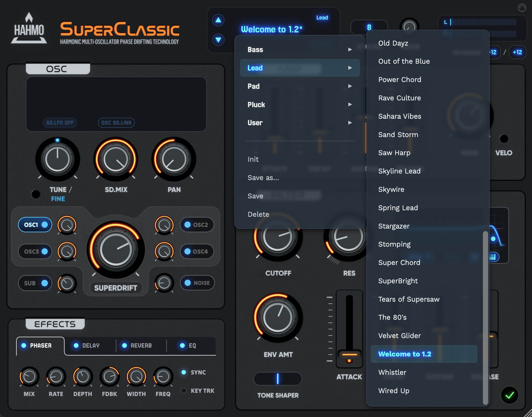The height and width of the screenshot is (417, 532).
Task: Switch to the EQ effects tab
Action: 191,345
